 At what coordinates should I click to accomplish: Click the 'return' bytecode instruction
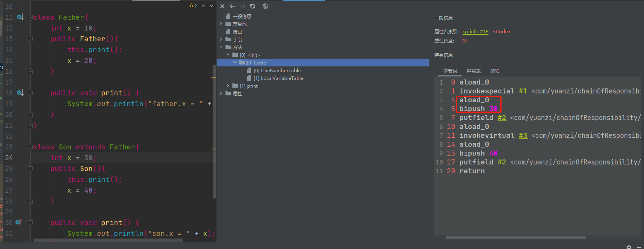click(472, 171)
